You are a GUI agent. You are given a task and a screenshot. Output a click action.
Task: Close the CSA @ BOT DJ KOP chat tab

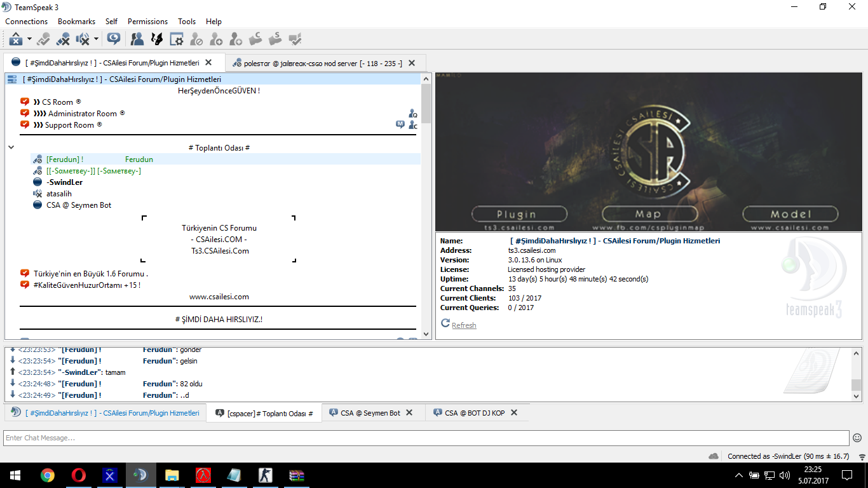(514, 412)
